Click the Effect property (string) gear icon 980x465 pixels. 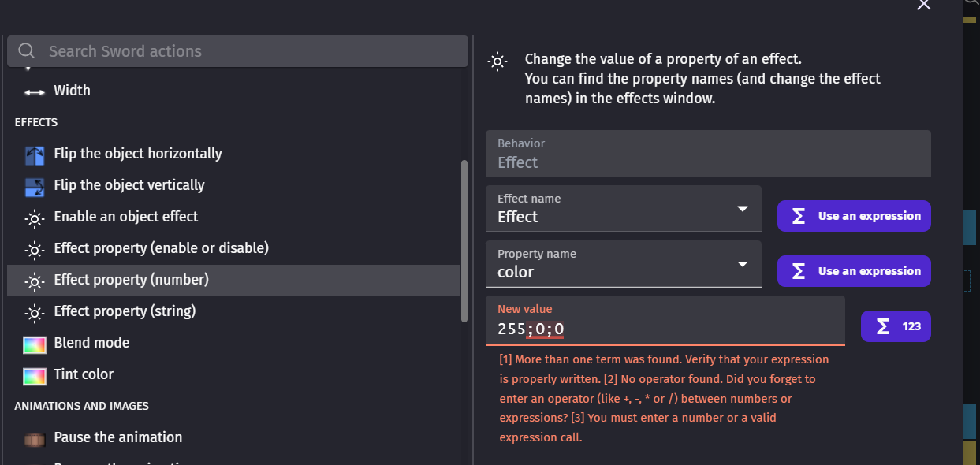click(x=34, y=311)
